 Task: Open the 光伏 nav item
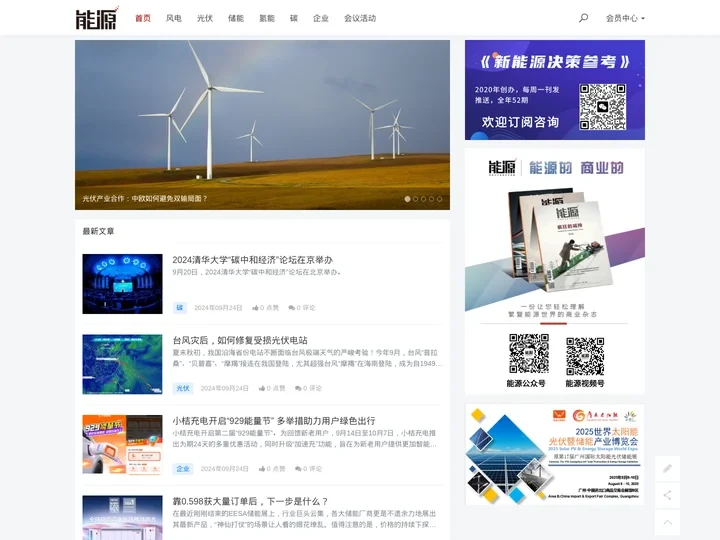(x=205, y=18)
